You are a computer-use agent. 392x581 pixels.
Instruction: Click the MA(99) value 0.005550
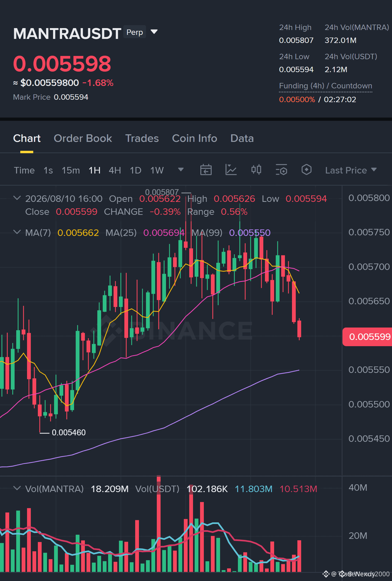[250, 233]
